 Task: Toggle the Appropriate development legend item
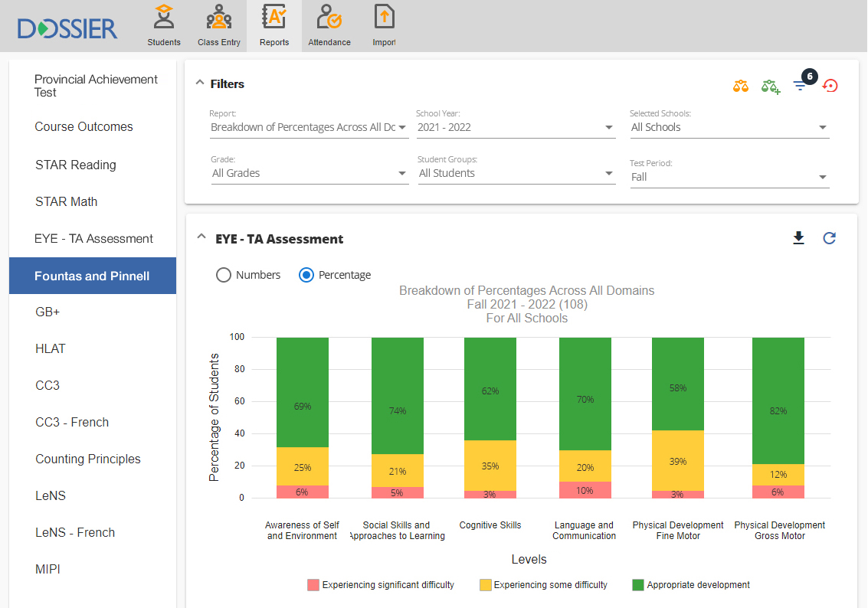pyautogui.click(x=690, y=585)
